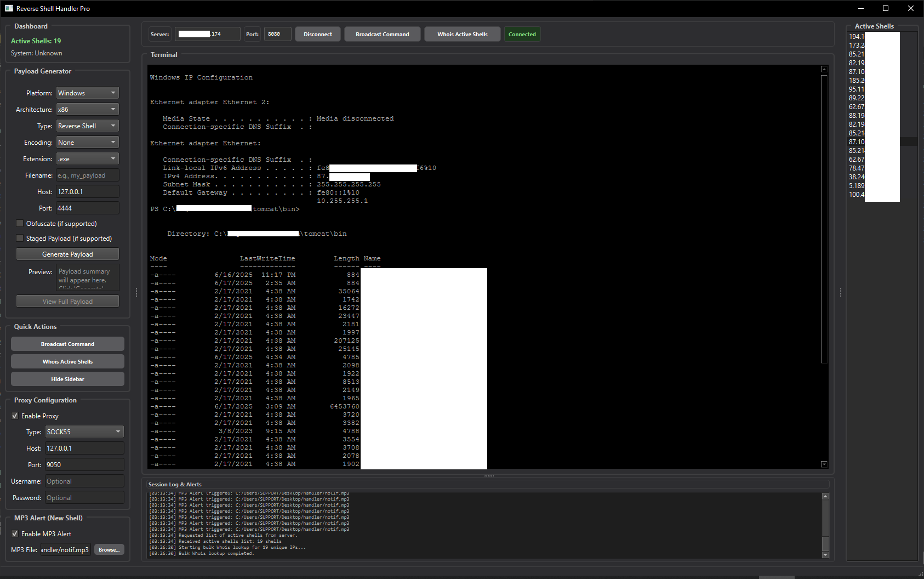This screenshot has width=924, height=579.
Task: Click the Server address input field
Action: (207, 34)
